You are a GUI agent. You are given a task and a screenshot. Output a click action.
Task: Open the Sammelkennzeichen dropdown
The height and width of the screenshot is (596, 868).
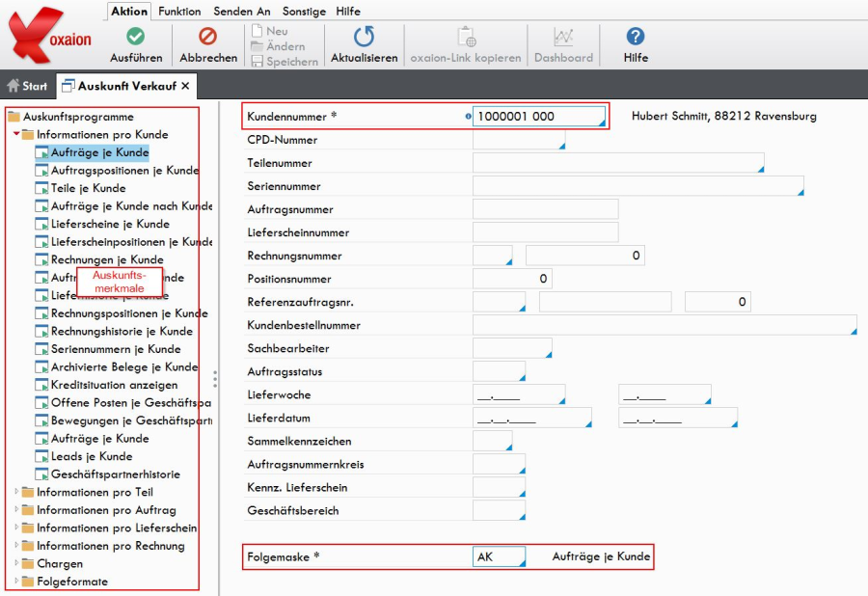click(x=508, y=447)
